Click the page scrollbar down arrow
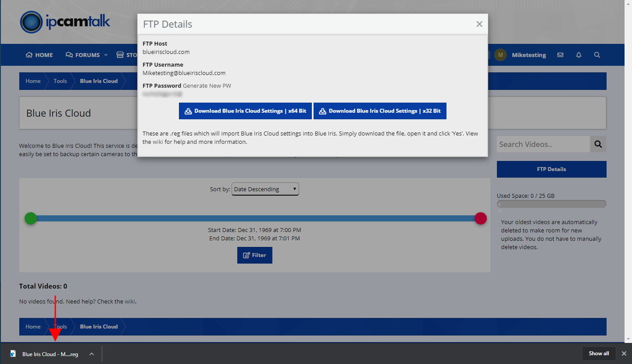The height and width of the screenshot is (364, 632). coord(628,339)
